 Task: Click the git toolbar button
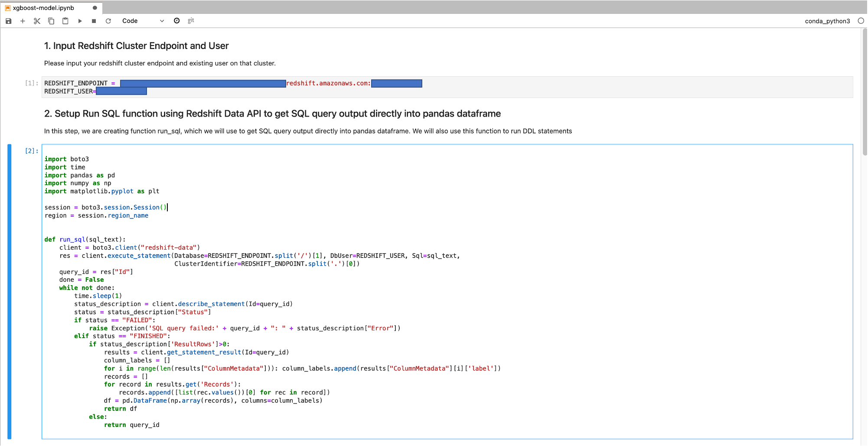click(x=191, y=20)
